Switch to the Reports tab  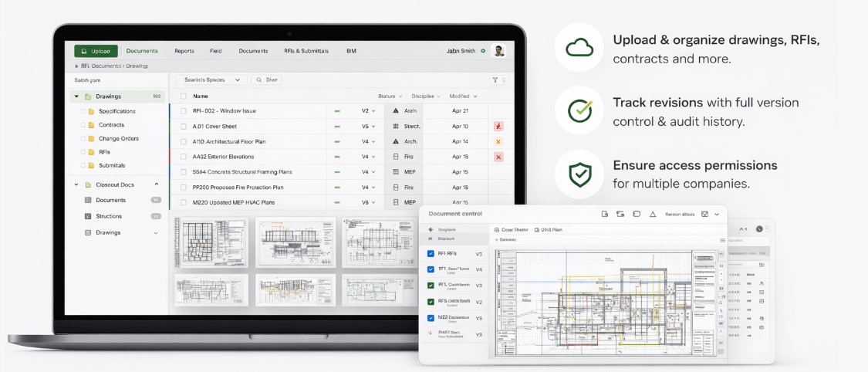click(x=184, y=51)
